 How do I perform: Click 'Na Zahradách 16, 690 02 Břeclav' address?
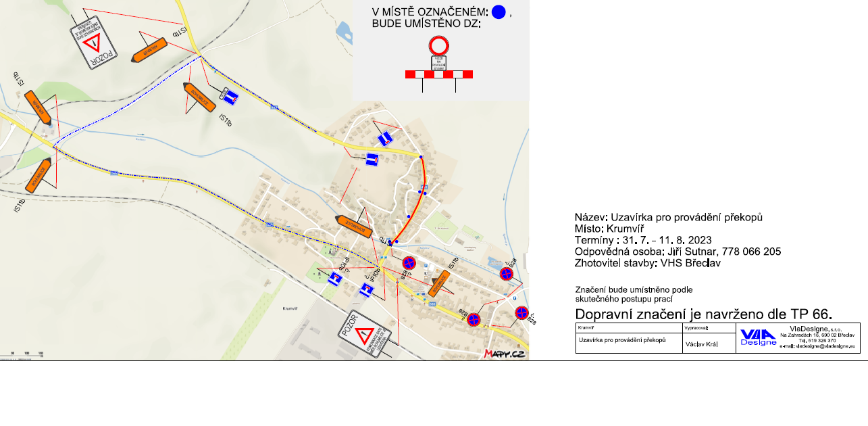click(818, 335)
